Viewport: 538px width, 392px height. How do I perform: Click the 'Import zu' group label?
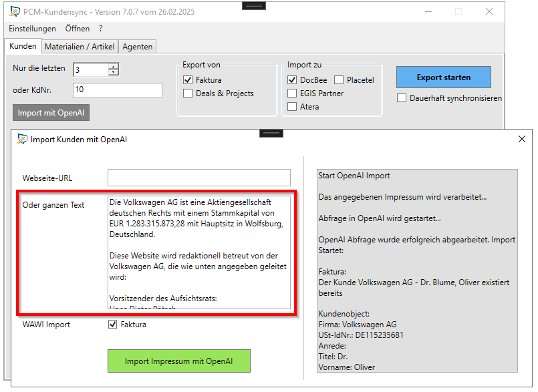coord(304,65)
